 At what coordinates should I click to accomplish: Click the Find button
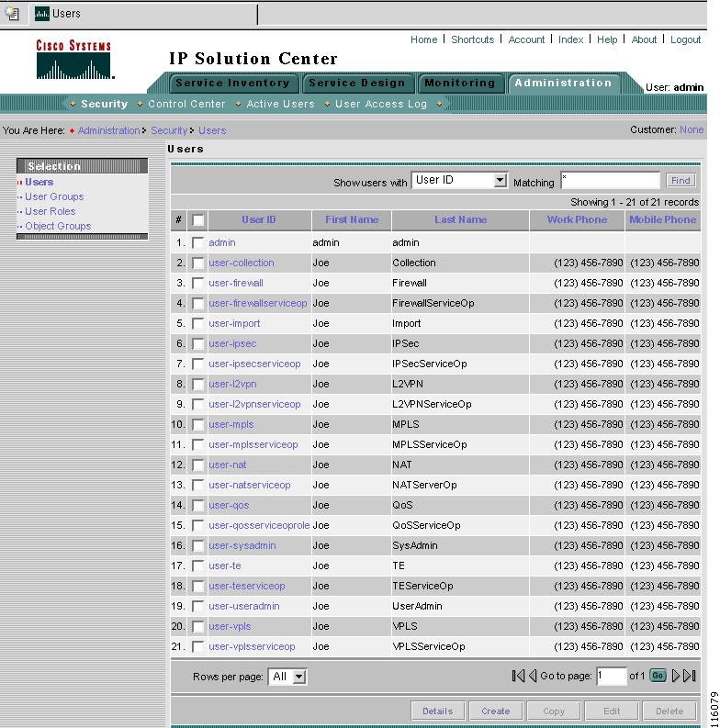tap(681, 180)
